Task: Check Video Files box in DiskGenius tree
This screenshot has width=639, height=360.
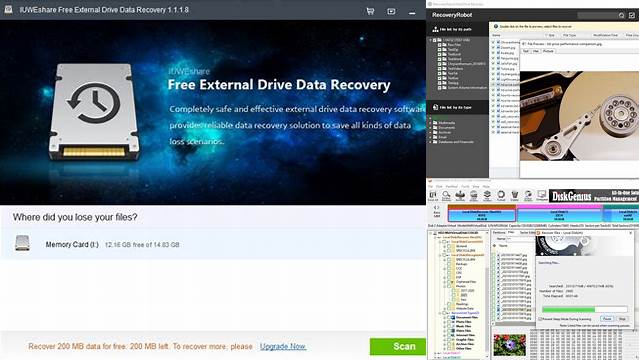Action: coord(449,331)
